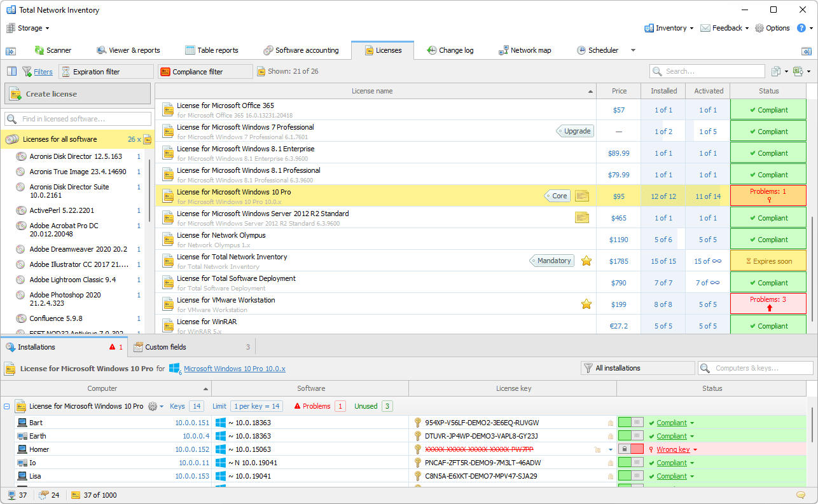Open the Feedback menu
Image resolution: width=818 pixels, height=504 pixels.
tap(724, 28)
